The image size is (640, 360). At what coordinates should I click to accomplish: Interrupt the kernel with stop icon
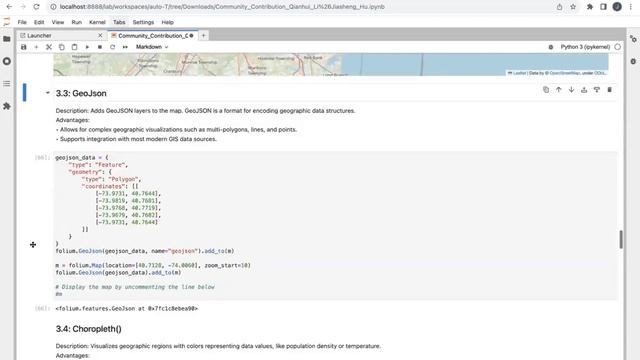100,47
